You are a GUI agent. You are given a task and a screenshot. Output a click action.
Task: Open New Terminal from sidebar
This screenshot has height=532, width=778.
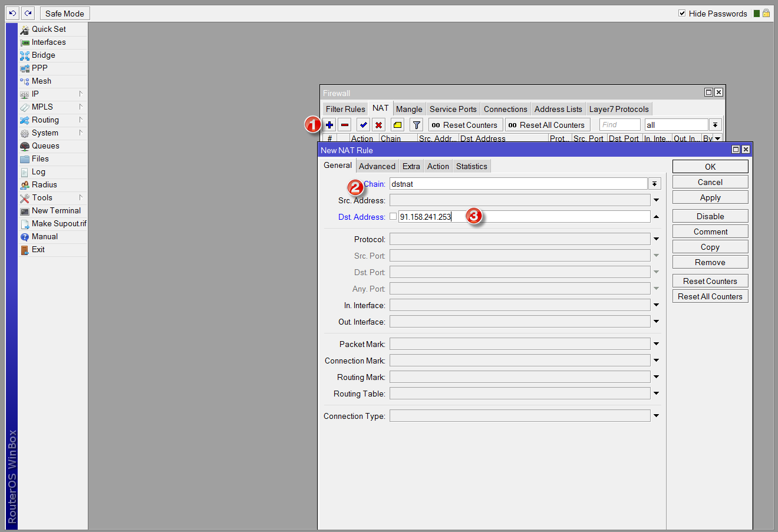[56, 210]
